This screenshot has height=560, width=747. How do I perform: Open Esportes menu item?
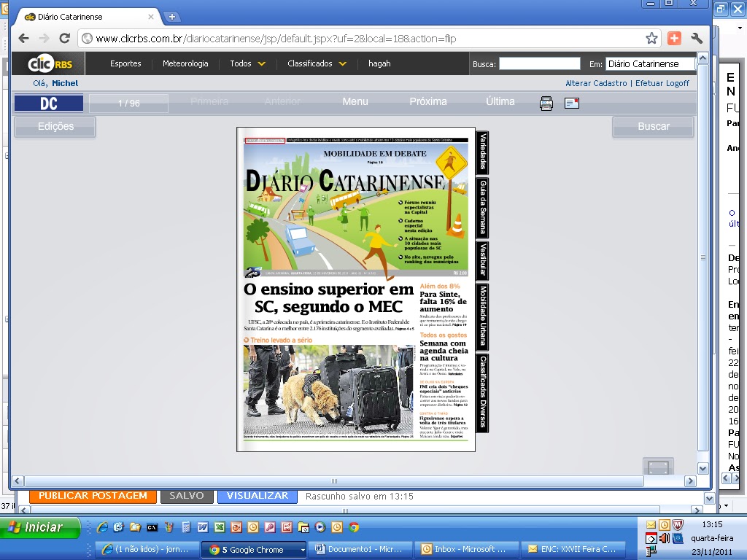[125, 63]
